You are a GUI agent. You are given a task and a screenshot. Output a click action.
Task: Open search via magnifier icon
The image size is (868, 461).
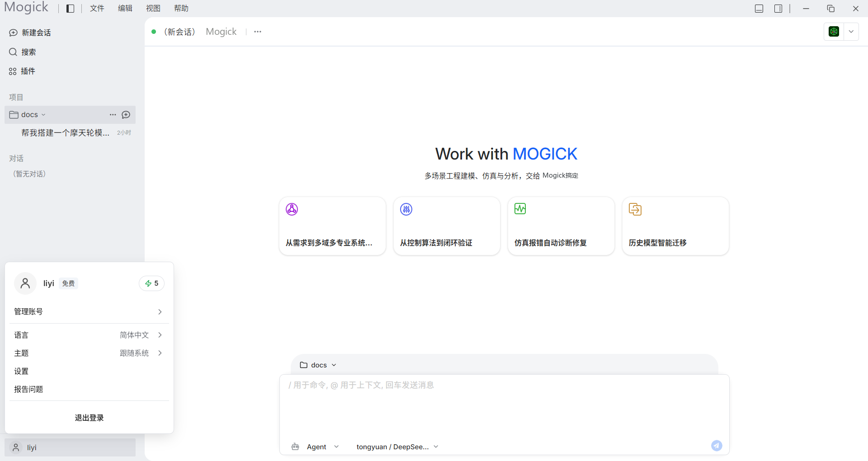point(13,52)
